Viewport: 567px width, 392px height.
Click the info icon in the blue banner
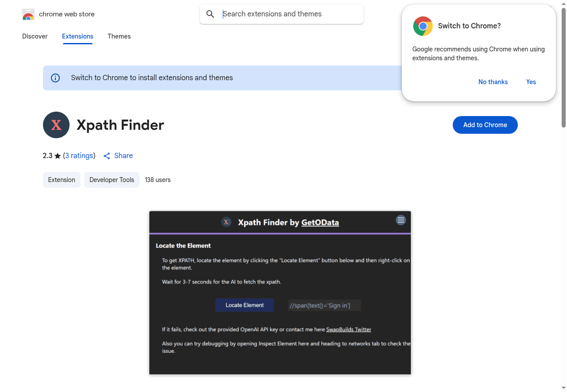[x=55, y=78]
